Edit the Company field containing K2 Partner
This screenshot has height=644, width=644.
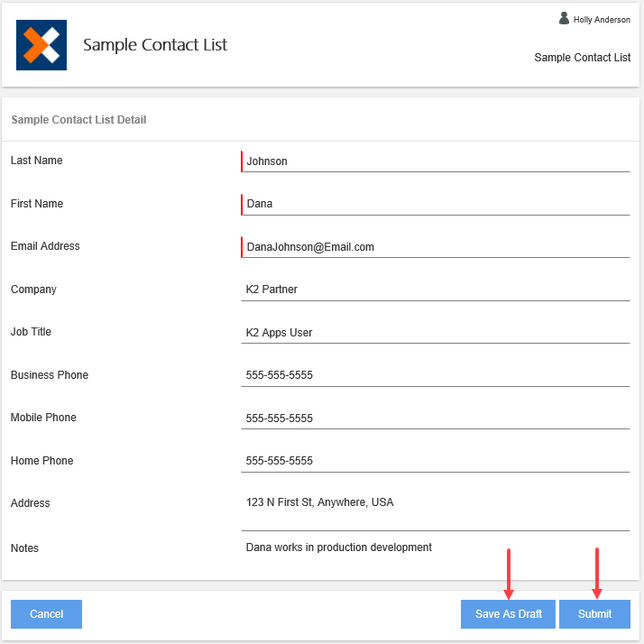pos(436,290)
